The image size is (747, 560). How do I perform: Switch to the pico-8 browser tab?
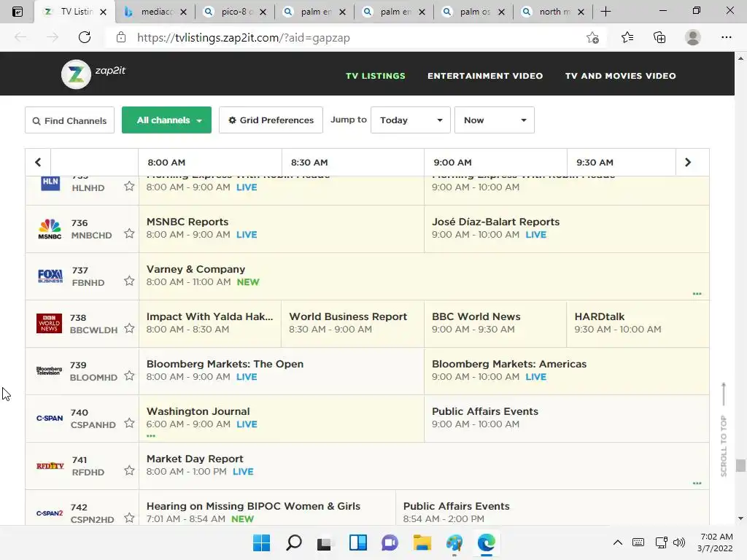point(234,12)
